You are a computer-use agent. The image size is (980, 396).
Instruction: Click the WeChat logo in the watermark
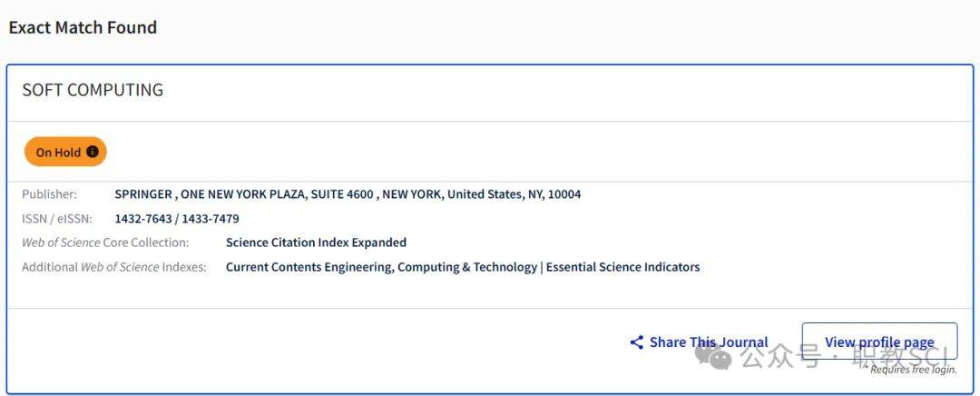[720, 358]
